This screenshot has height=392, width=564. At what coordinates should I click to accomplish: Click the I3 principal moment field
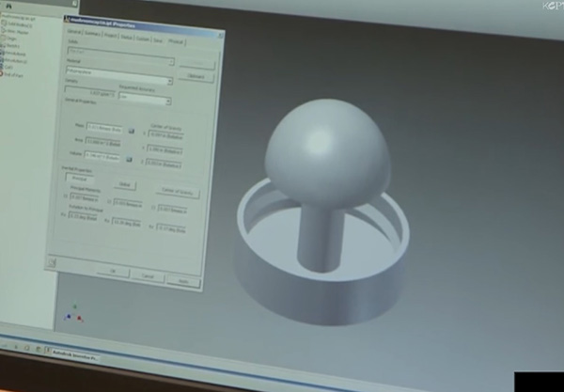[172, 210]
